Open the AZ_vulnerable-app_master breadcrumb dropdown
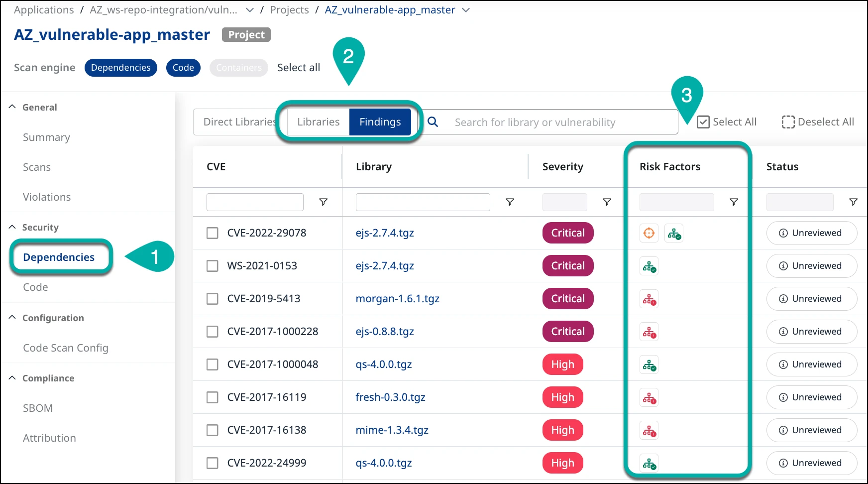868x484 pixels. pos(466,9)
